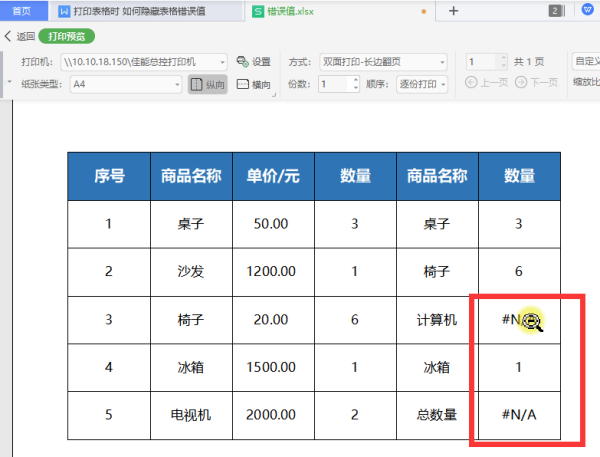
Task: Click 下一页 next page button
Action: 536,82
